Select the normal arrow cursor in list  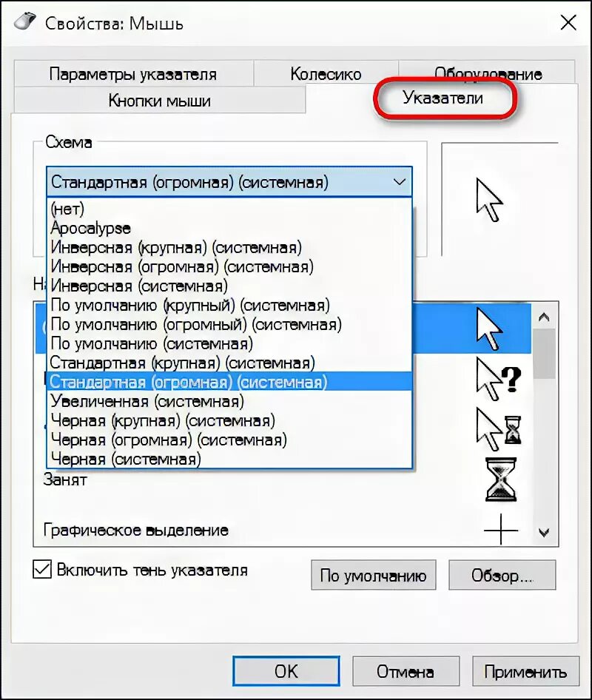click(490, 329)
